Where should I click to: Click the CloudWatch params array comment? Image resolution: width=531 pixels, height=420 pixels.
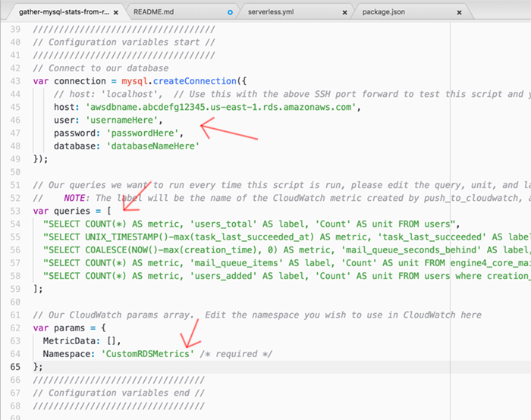[x=257, y=315]
